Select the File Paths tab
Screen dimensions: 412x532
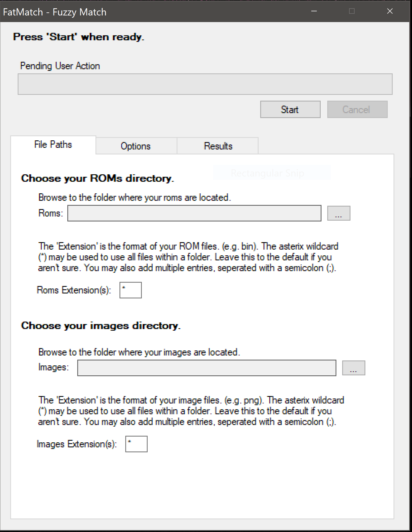tap(53, 145)
